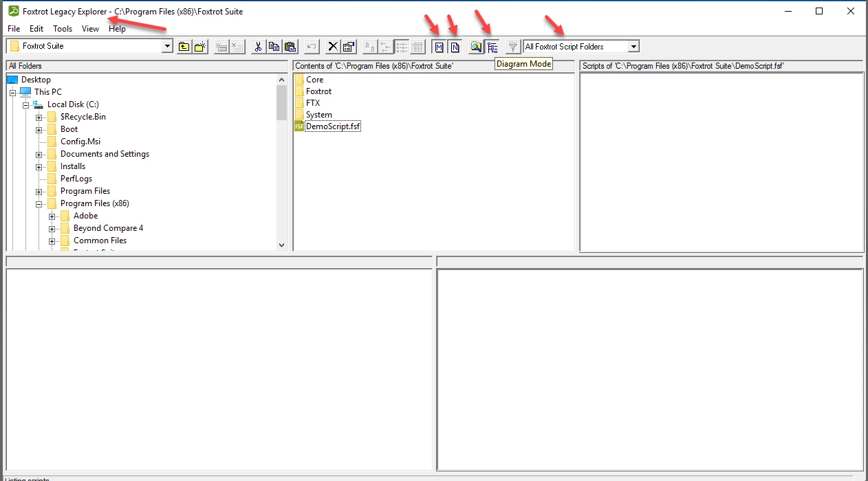Viewport: 868px width, 481px height.
Task: Click the Scripts pane header
Action: 721,66
